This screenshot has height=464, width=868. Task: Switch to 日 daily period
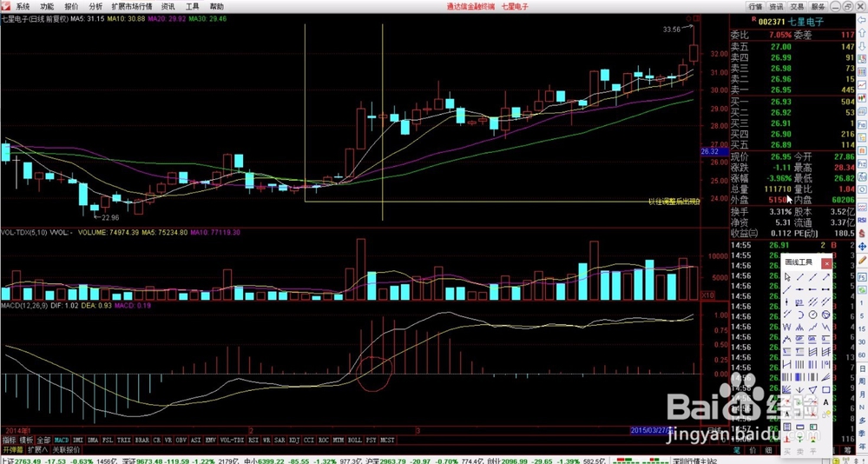862,368
